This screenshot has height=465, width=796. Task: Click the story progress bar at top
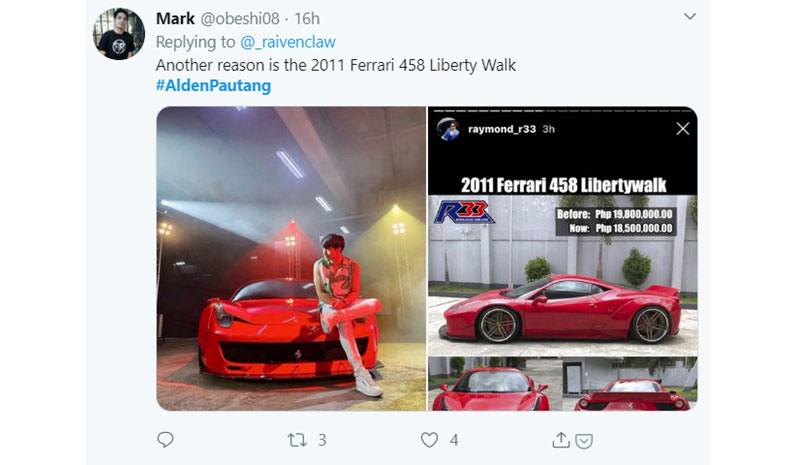coord(561,111)
